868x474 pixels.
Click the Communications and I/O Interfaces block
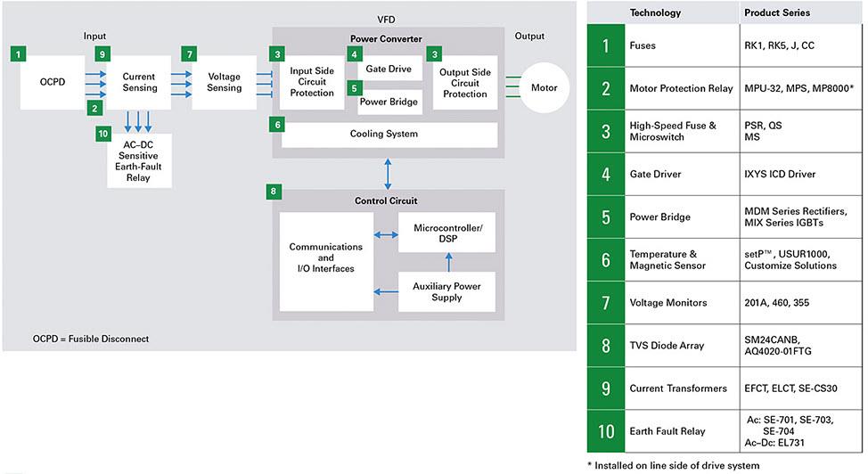point(325,257)
